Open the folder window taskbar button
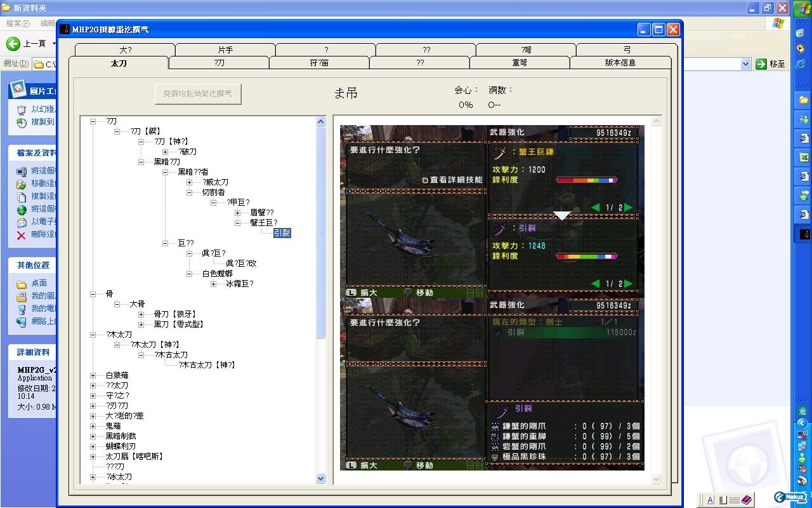Viewport: 812px width, 508px height. click(804, 100)
